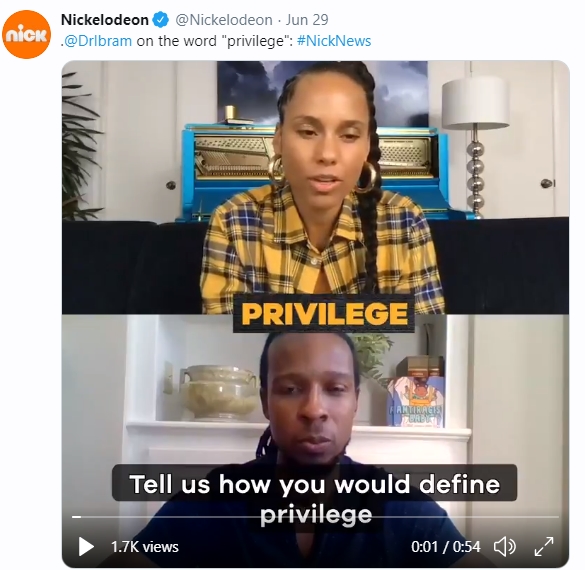585x570 pixels.
Task: Play the Nick News video
Action: 86,547
